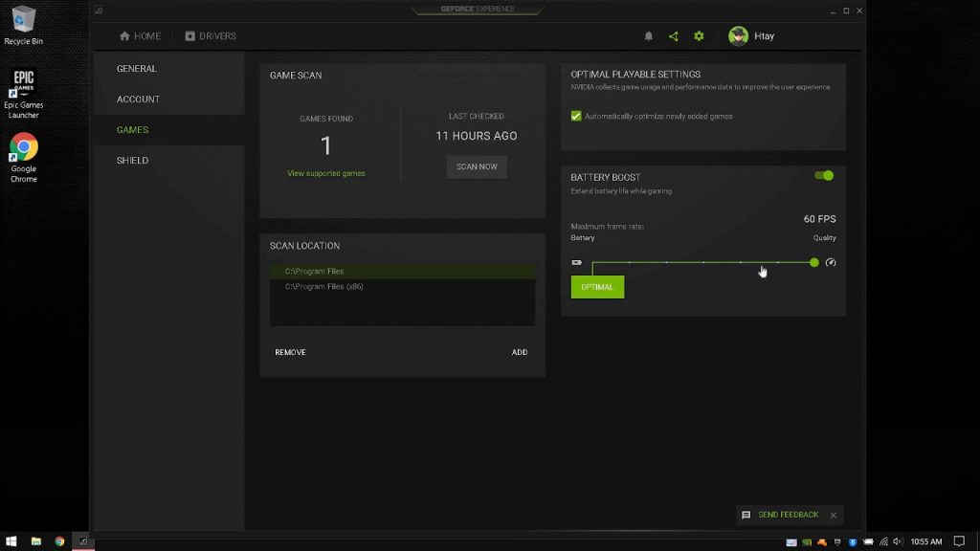Open File Explorer from taskbar
This screenshot has height=551, width=980.
pos(35,541)
